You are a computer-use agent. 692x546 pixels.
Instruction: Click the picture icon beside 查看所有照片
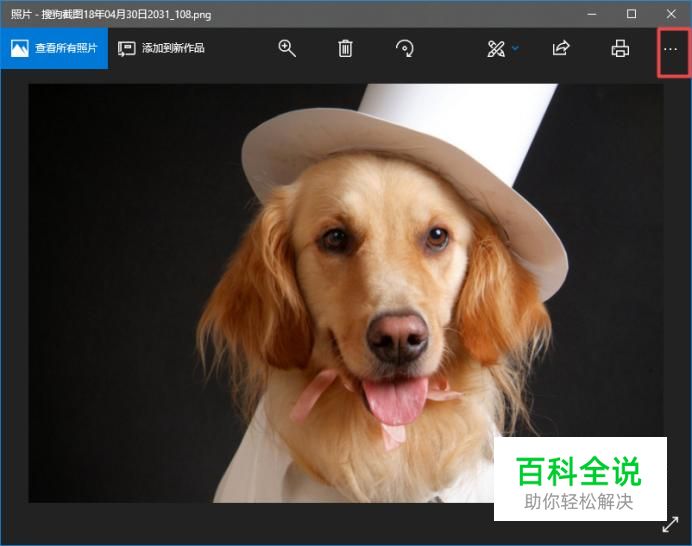[x=20, y=48]
